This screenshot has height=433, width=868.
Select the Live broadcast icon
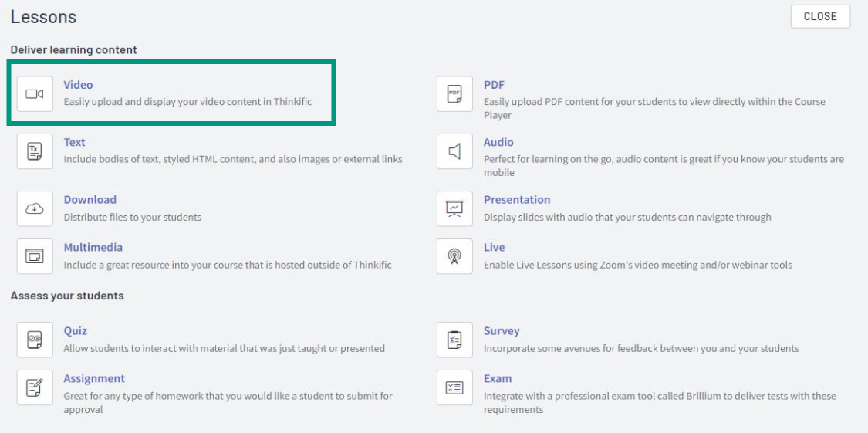(454, 256)
